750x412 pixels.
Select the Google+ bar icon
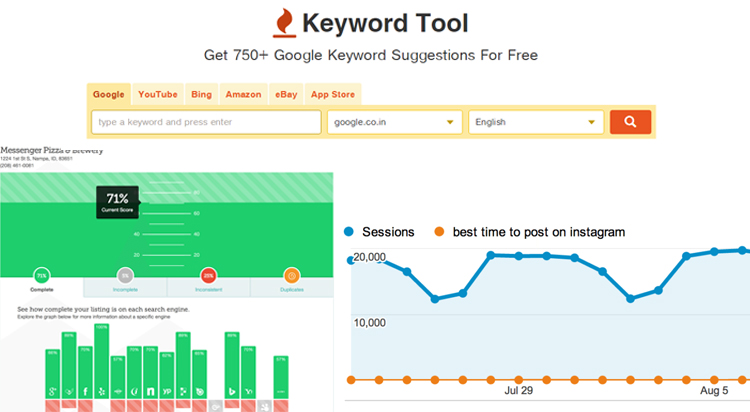(53, 392)
